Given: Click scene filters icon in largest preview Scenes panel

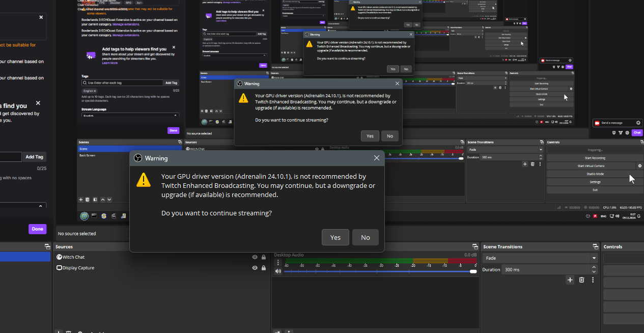Looking at the screenshot, I should coord(95,200).
